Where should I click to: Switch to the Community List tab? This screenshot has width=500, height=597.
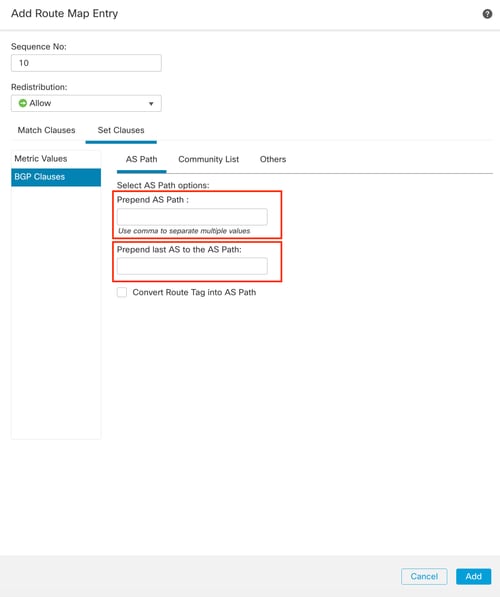tap(208, 159)
